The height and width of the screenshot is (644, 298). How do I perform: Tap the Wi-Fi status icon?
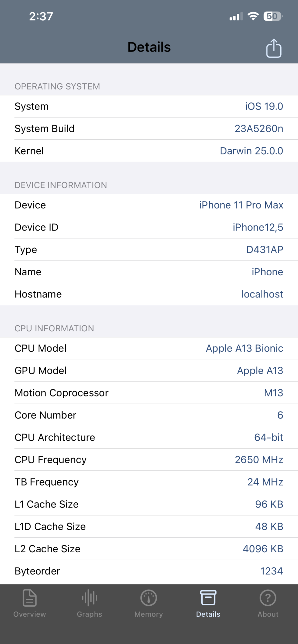(253, 16)
